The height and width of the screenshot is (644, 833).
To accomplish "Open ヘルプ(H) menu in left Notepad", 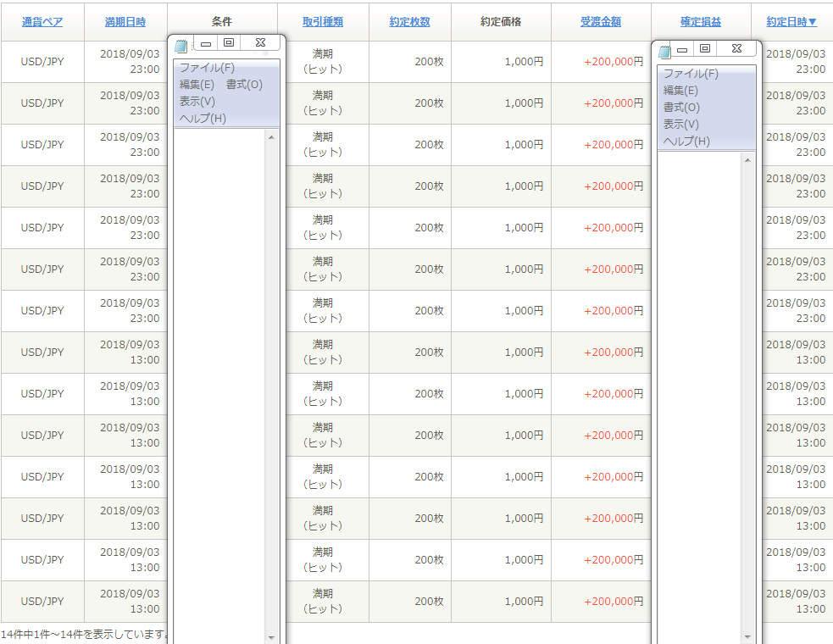I will 203,119.
